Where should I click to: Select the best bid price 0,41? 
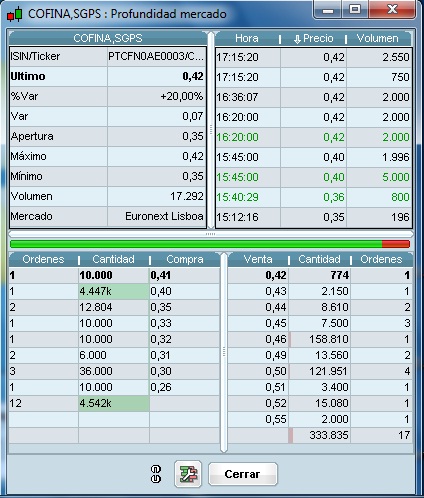coord(161,275)
